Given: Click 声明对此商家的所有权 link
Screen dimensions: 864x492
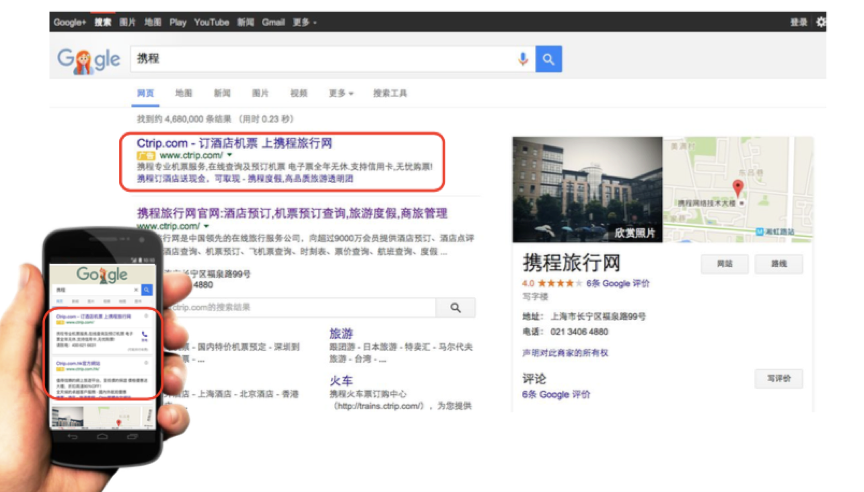Looking at the screenshot, I should (565, 353).
